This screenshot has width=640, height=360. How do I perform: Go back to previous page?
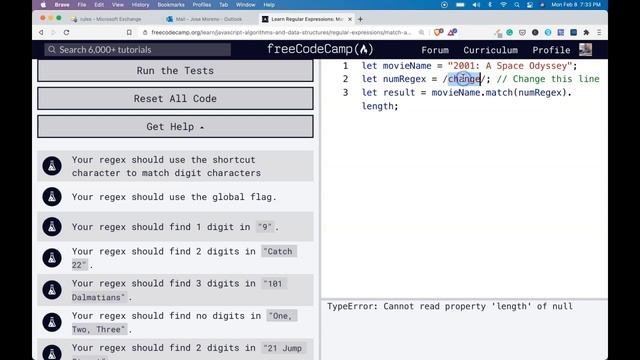coord(41,32)
